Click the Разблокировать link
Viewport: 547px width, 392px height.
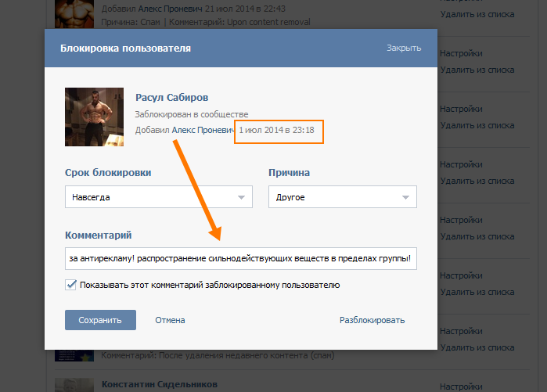pyautogui.click(x=372, y=320)
